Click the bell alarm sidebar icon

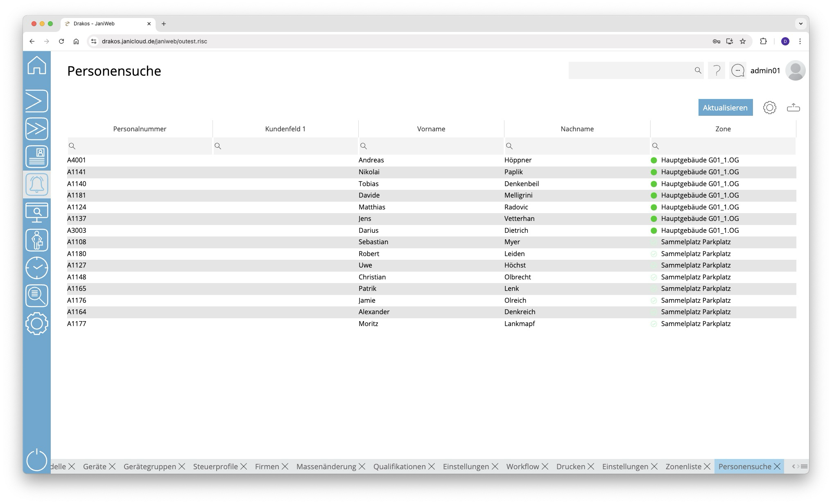coord(37,184)
